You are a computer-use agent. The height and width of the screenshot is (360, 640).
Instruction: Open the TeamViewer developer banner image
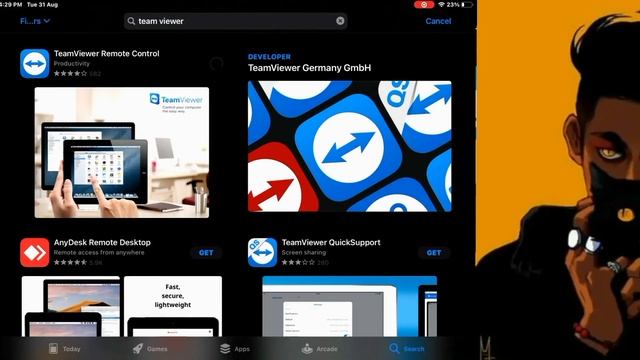point(350,146)
